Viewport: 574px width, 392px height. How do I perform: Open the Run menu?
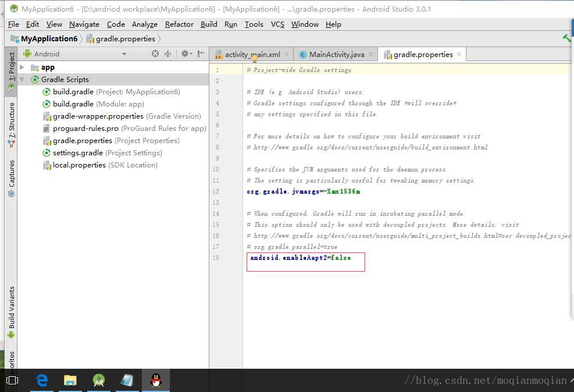point(231,24)
